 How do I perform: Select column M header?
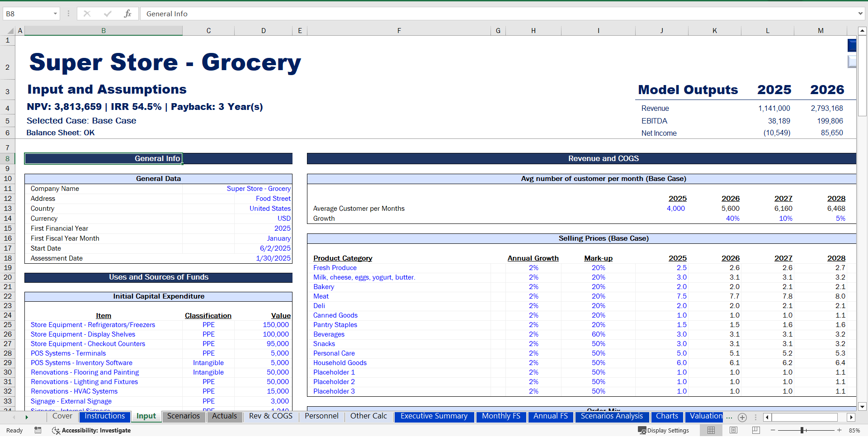[821, 31]
